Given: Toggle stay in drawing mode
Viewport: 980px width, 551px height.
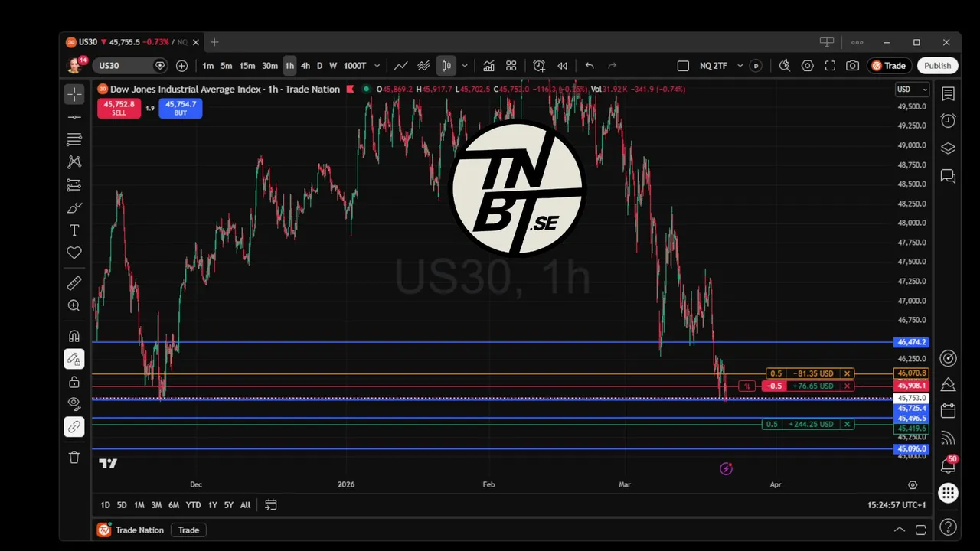Looking at the screenshot, I should click(x=74, y=358).
